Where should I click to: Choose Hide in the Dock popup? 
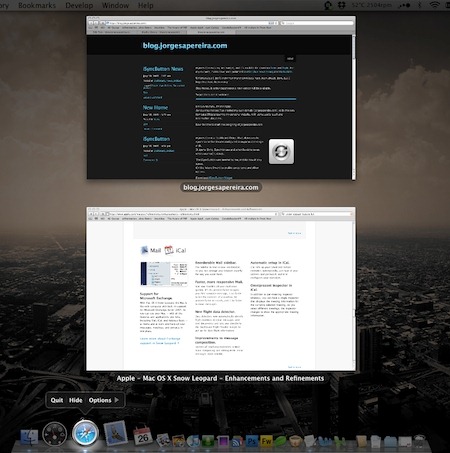(76, 400)
